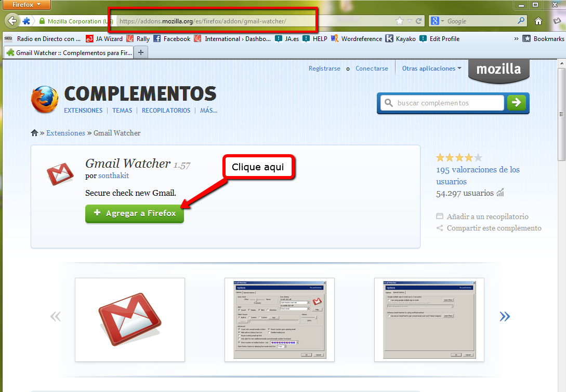
Task: Open the Registrarse link
Action: tap(324, 69)
